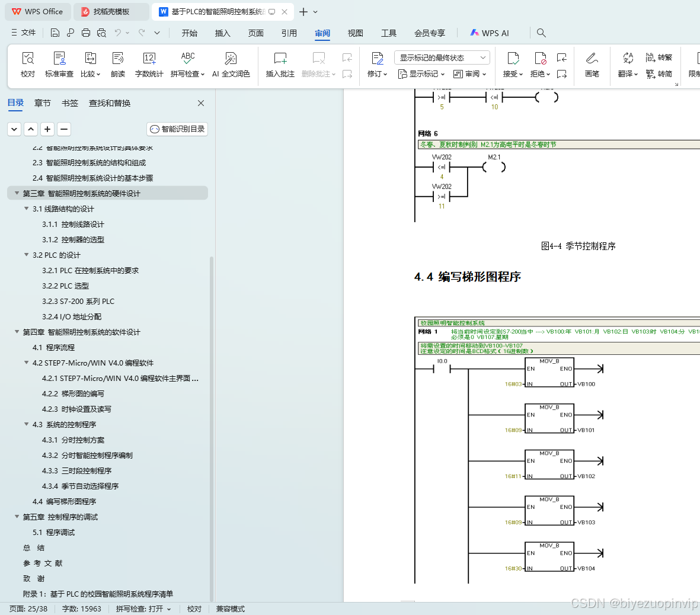Screen dimensions: 700x615
Task: Open the search magnifier icon
Action: 541,33
